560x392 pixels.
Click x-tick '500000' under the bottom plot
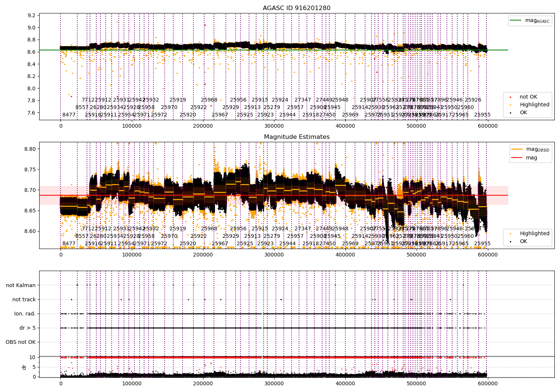(417, 383)
